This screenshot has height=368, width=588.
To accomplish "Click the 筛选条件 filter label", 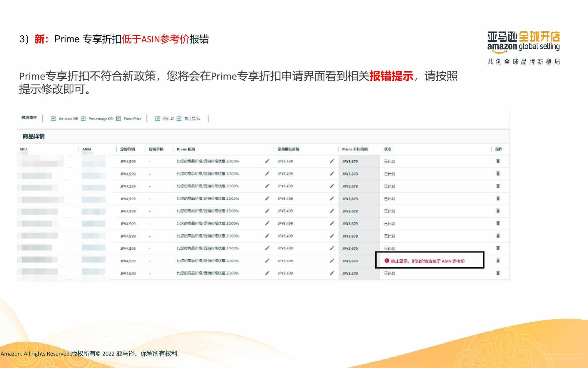I will point(29,117).
